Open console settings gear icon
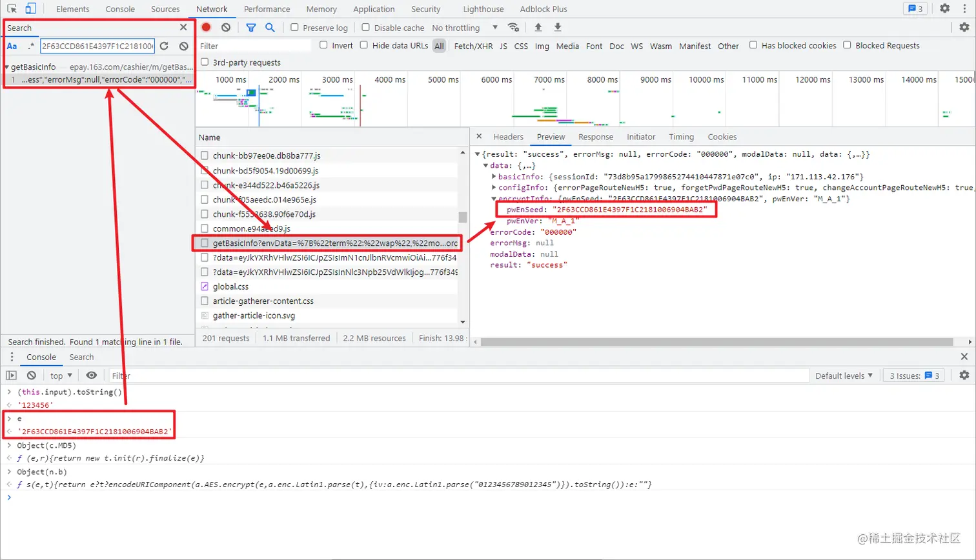Viewport: 976px width, 560px height. point(964,375)
